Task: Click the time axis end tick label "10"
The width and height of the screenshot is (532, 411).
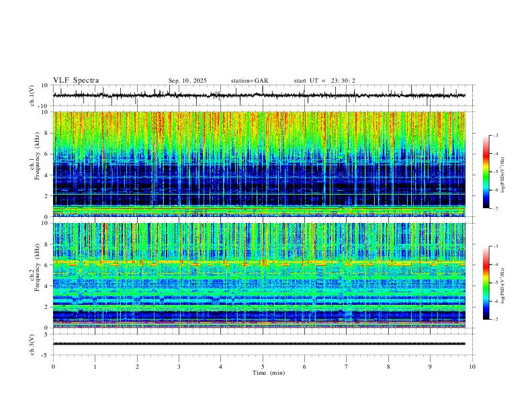Action: pos(472,367)
